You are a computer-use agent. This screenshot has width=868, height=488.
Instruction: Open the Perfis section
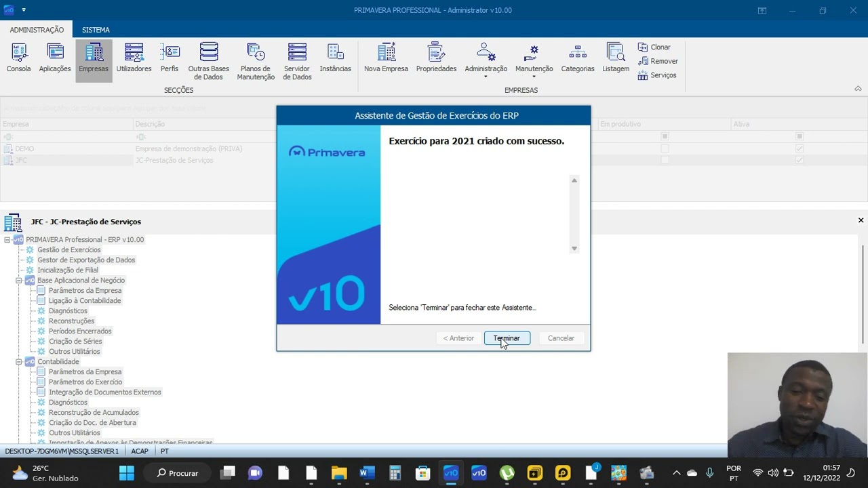click(170, 58)
